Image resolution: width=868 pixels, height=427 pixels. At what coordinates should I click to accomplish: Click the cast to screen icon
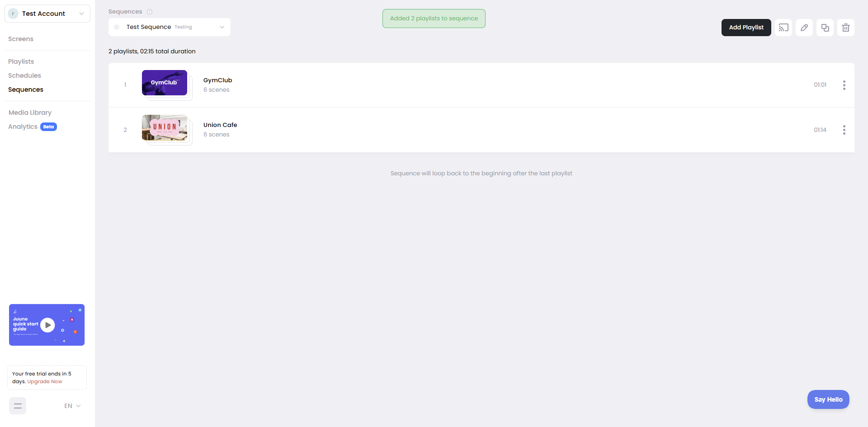783,28
